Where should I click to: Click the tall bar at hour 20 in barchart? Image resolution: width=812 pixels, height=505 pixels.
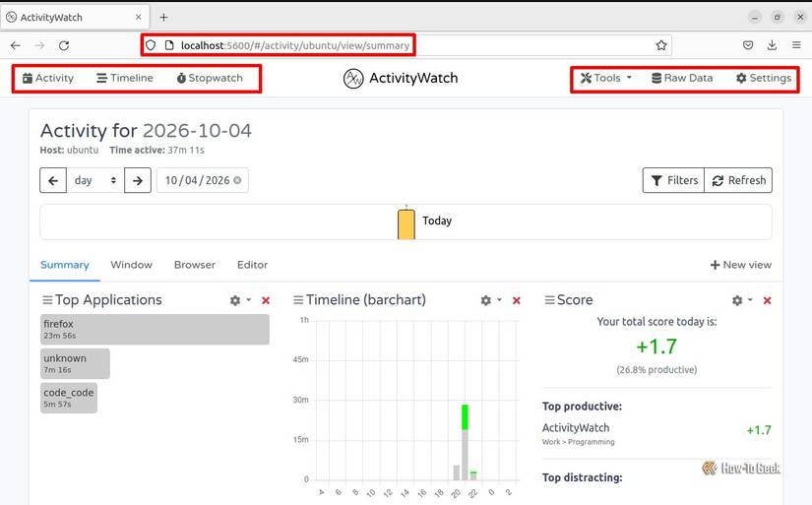(465, 442)
